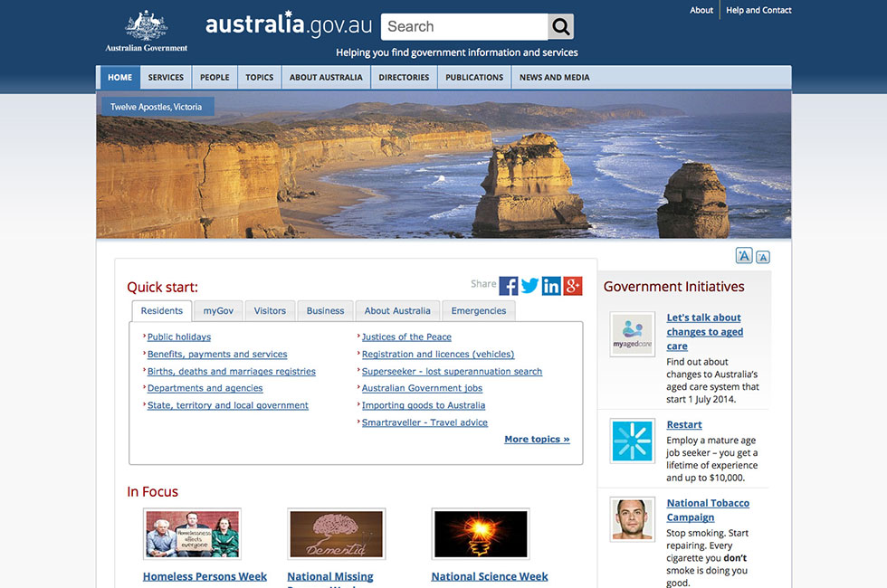Select the Residents quick start tab
Screen dimensions: 887x588
pos(162,311)
